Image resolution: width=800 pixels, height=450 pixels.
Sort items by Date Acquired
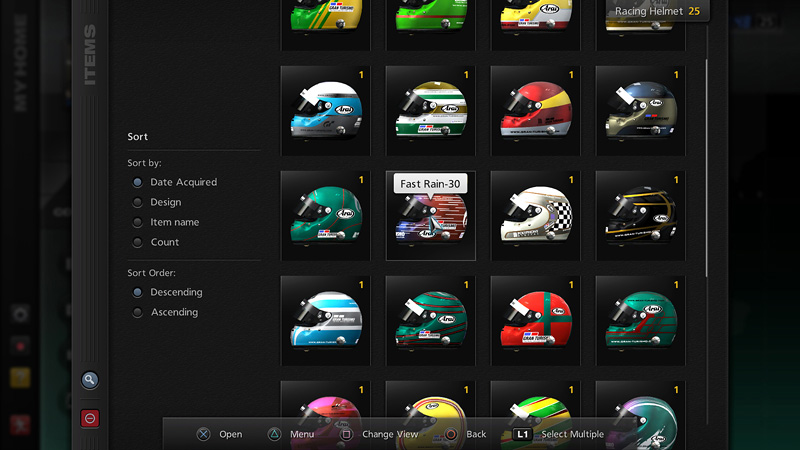[x=138, y=182]
